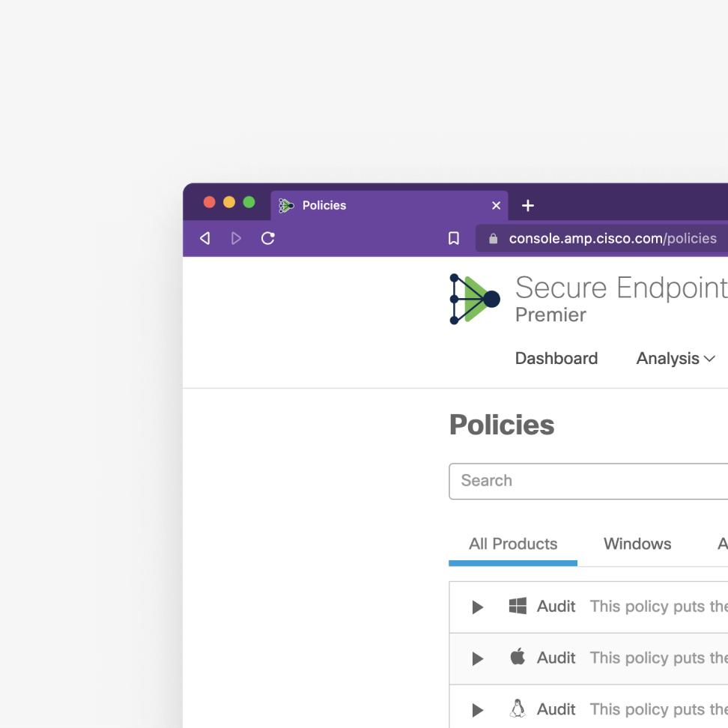The width and height of the screenshot is (728, 728).
Task: Click the Linux penguin icon on the Audit policy
Action: 518,709
